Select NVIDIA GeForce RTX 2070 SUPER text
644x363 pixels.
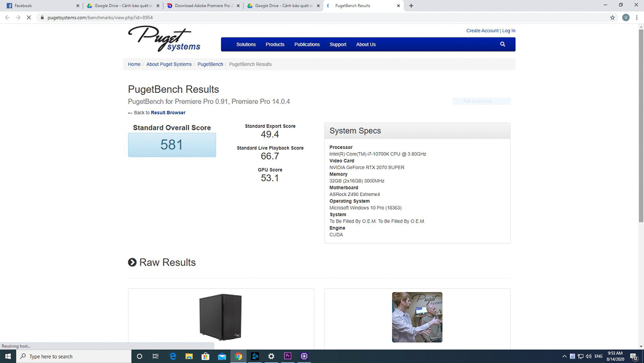367,168
